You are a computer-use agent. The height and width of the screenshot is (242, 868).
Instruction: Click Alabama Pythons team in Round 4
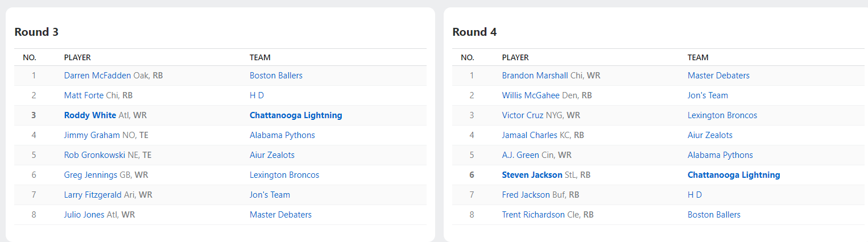pos(720,155)
